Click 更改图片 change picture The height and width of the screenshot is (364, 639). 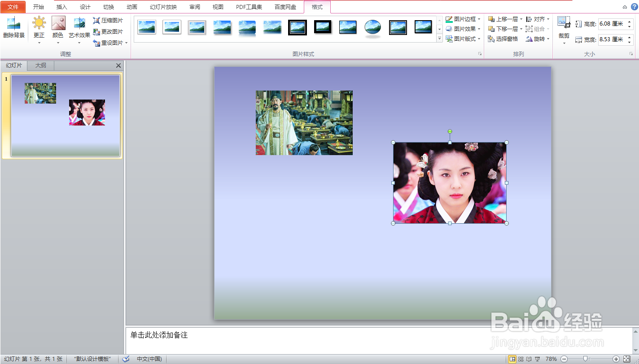coord(108,32)
